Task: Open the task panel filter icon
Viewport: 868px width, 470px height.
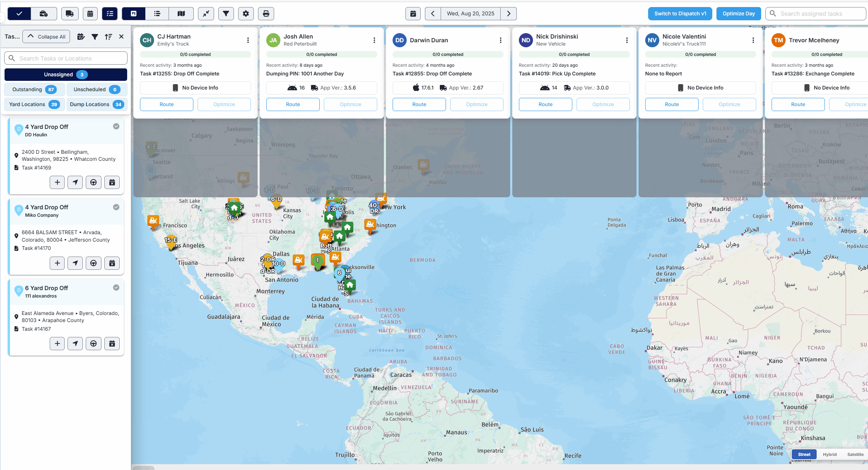Action: tap(95, 36)
